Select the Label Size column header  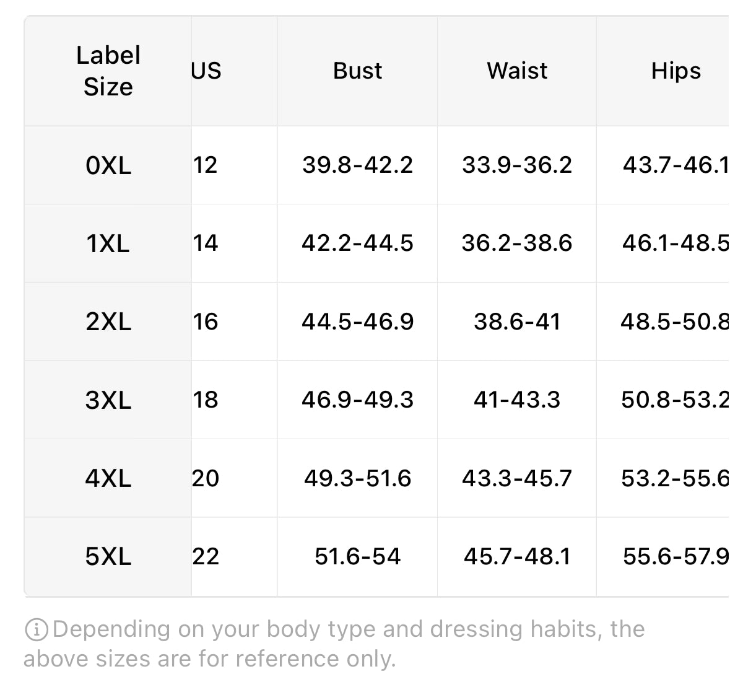[x=108, y=71]
